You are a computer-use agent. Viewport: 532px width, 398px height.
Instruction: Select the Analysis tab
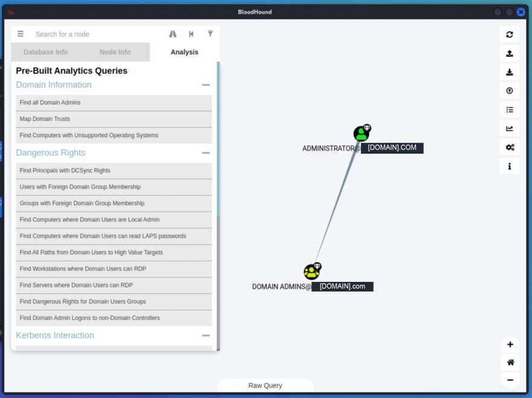(184, 52)
